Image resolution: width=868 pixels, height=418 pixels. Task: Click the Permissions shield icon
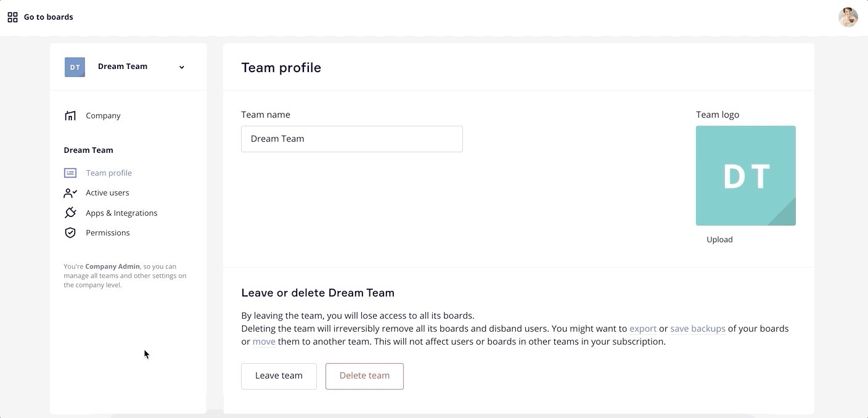[70, 233]
